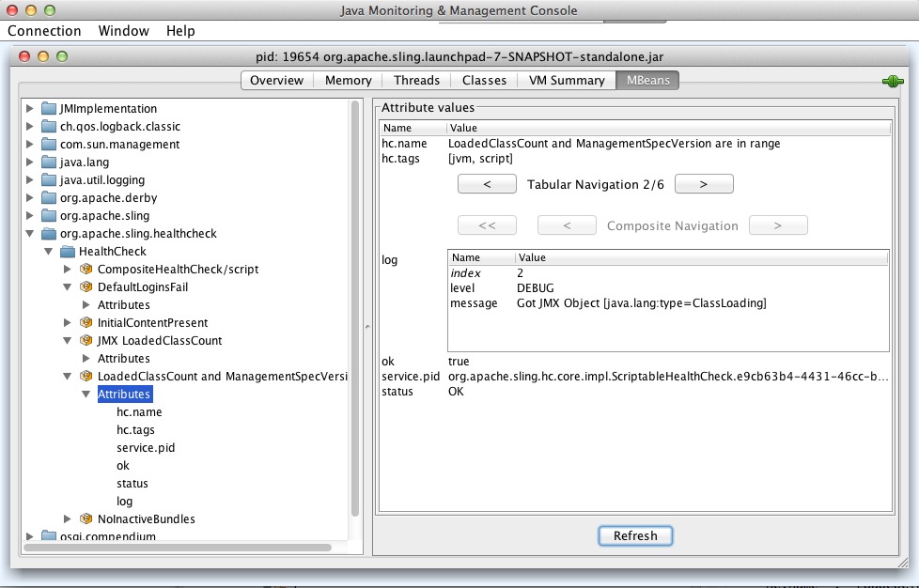This screenshot has height=588, width=919.
Task: Click the HealthCheck folder icon
Action: (x=68, y=252)
